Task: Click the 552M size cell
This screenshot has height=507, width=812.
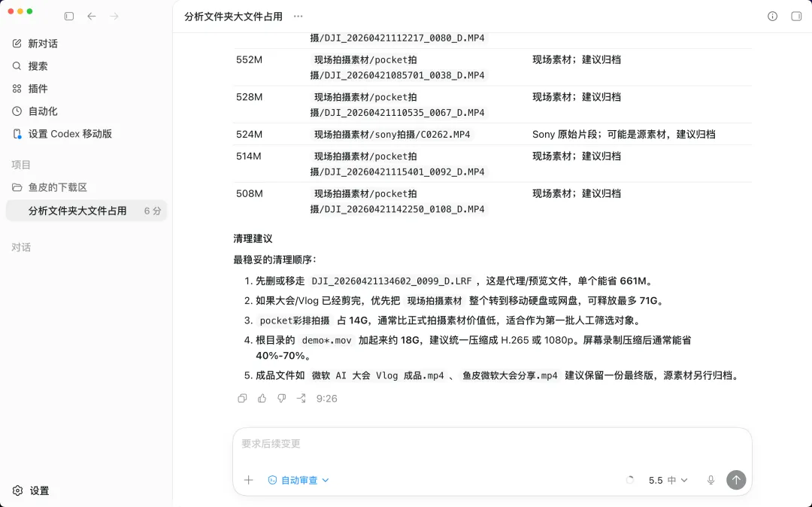Action: (x=249, y=59)
